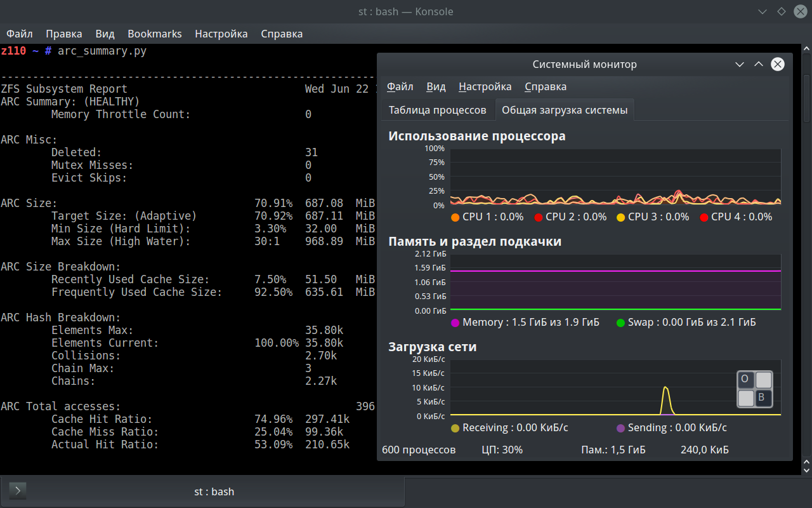Open System Monitor's Файл menu
Screen dimensions: 812x508
tap(400, 86)
